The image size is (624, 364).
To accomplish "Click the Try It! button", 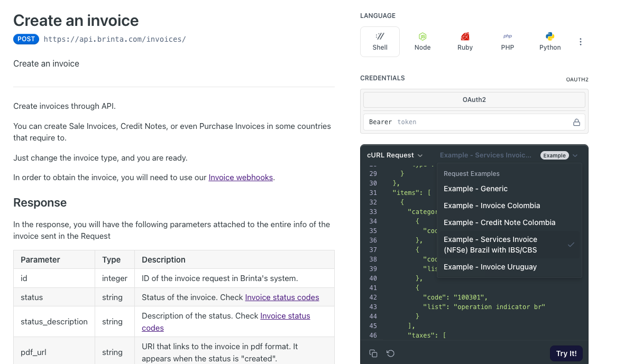I will click(566, 353).
